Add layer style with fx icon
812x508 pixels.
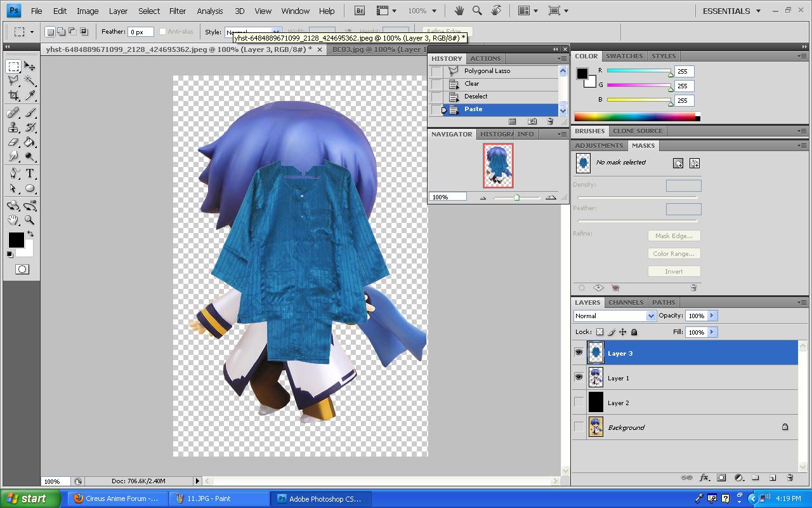704,478
